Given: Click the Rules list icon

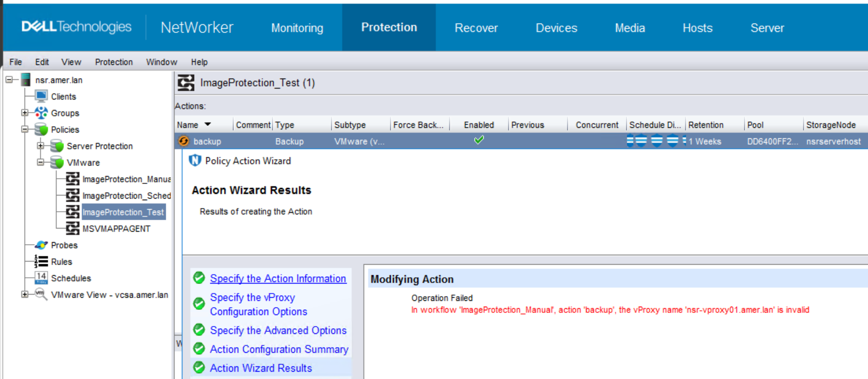Looking at the screenshot, I should [41, 261].
